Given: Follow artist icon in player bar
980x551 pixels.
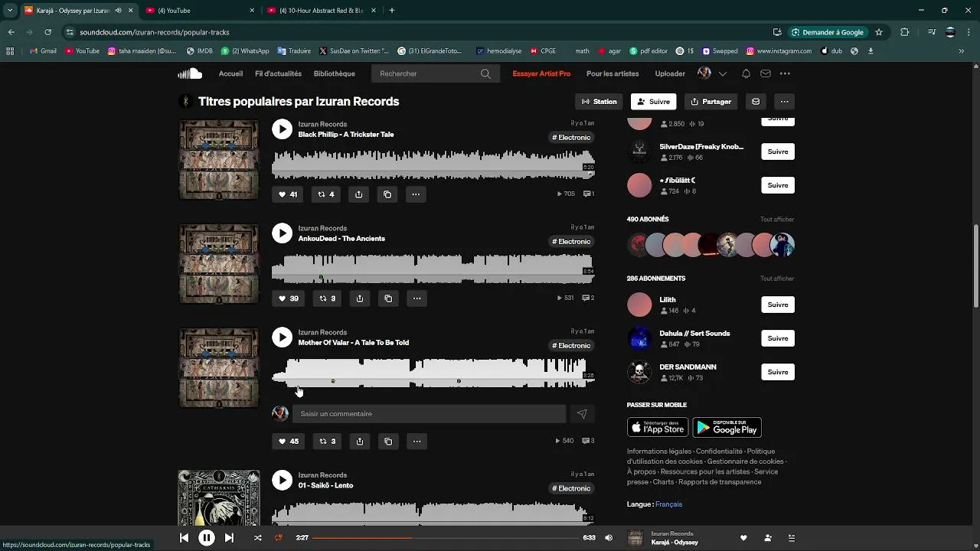Looking at the screenshot, I should (x=768, y=538).
